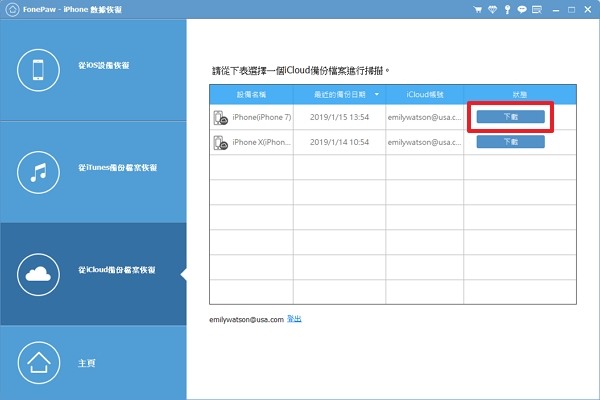This screenshot has height=400, width=600.
Task: Click the 狀態 column header
Action: point(520,95)
